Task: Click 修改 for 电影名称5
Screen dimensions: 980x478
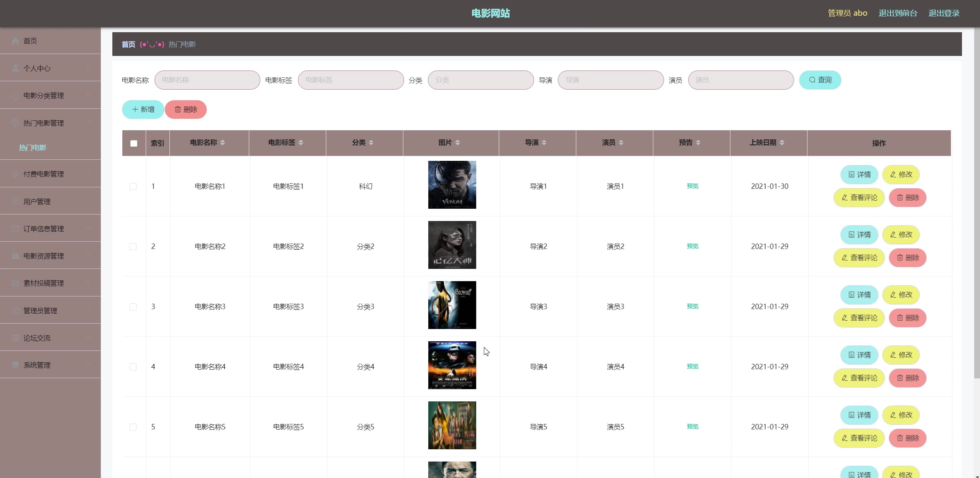Action: pos(901,415)
